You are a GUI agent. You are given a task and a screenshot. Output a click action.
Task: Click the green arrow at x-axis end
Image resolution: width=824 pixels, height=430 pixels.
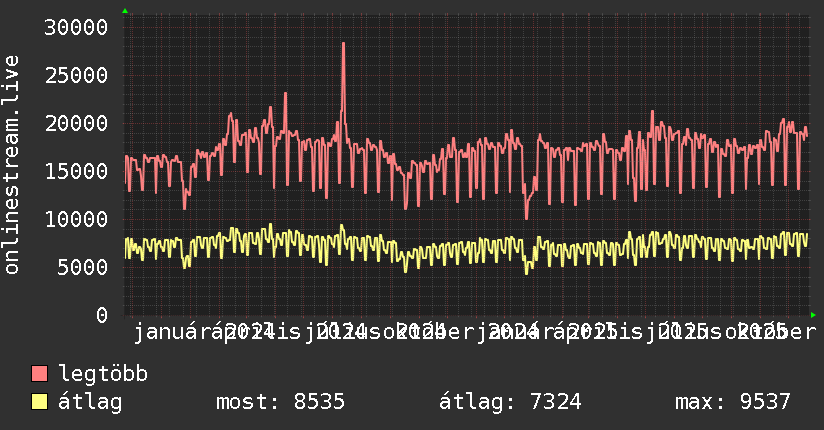coord(813,315)
